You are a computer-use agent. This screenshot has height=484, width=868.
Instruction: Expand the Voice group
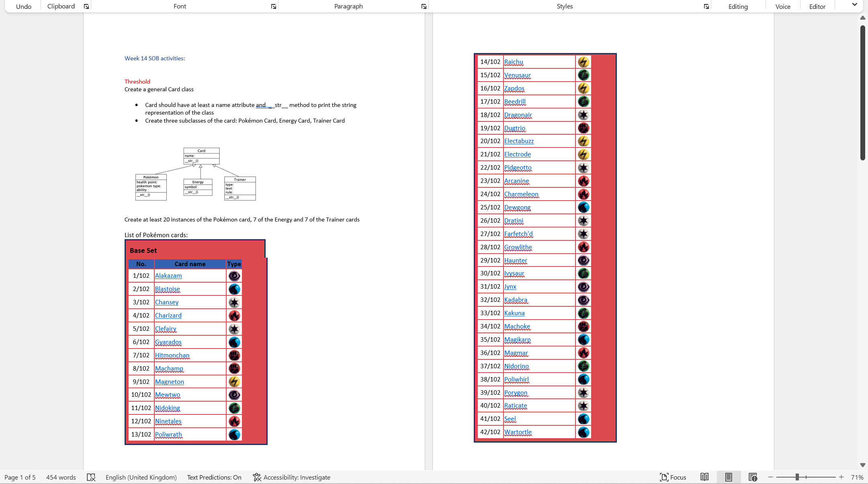point(782,6)
